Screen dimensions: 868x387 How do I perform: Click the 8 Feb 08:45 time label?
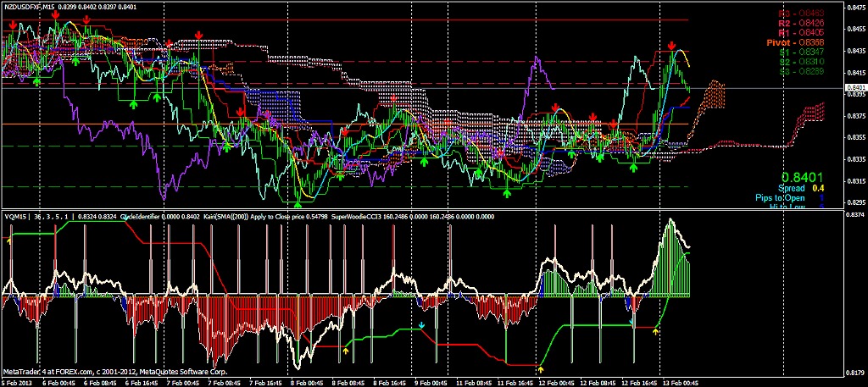350,383
